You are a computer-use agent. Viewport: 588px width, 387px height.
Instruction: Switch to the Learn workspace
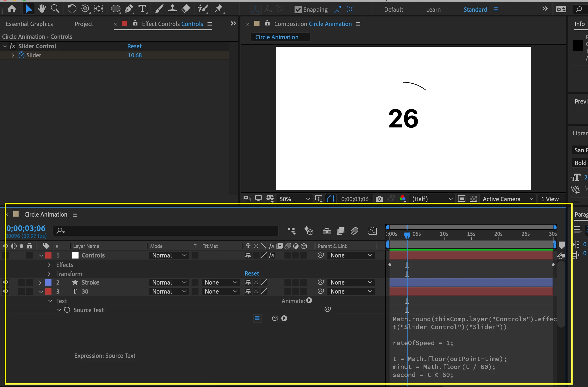(433, 10)
